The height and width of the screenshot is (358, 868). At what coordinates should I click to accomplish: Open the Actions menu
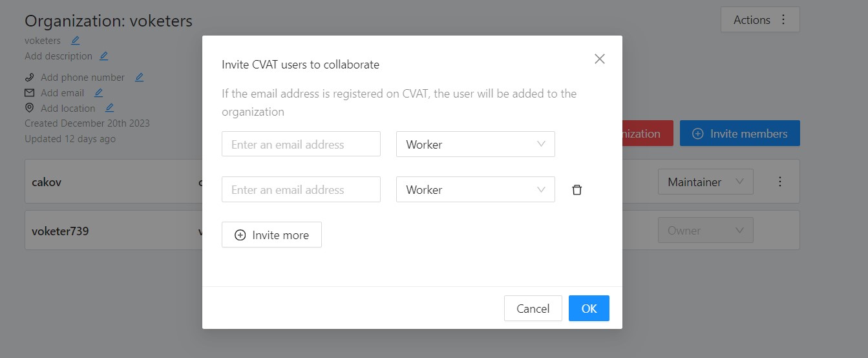[x=759, y=19]
